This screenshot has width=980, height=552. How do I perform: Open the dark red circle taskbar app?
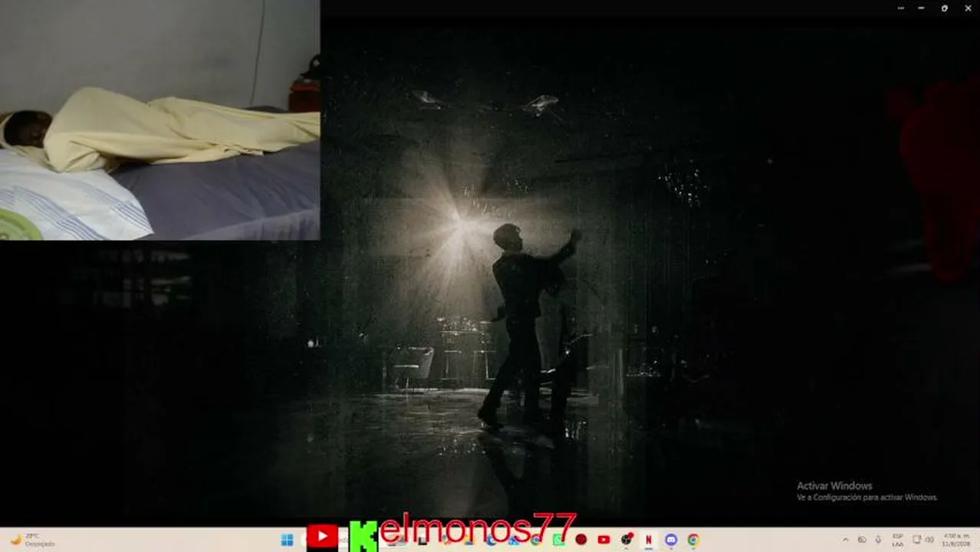point(581,540)
